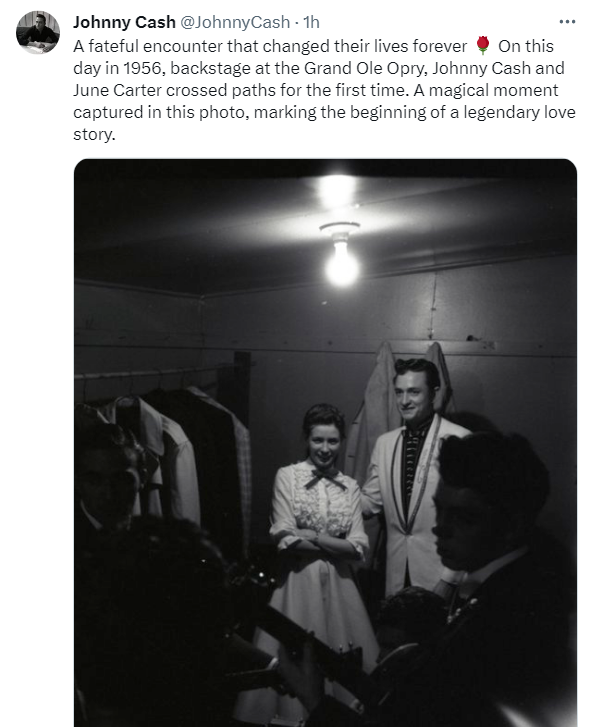Open the @JohnnyCash handle link
The width and height of the screenshot is (589, 727).
235,22
